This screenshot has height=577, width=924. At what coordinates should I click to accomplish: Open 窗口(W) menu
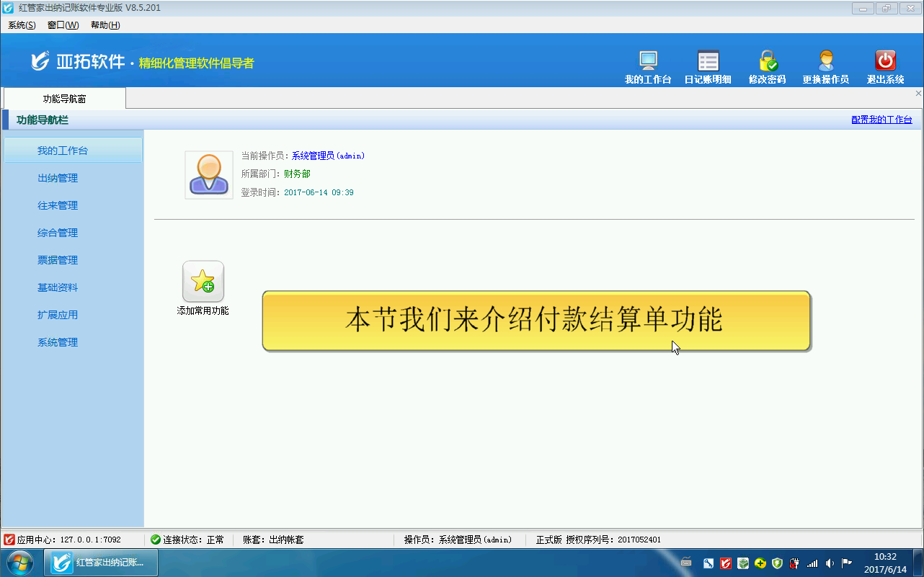click(x=63, y=25)
